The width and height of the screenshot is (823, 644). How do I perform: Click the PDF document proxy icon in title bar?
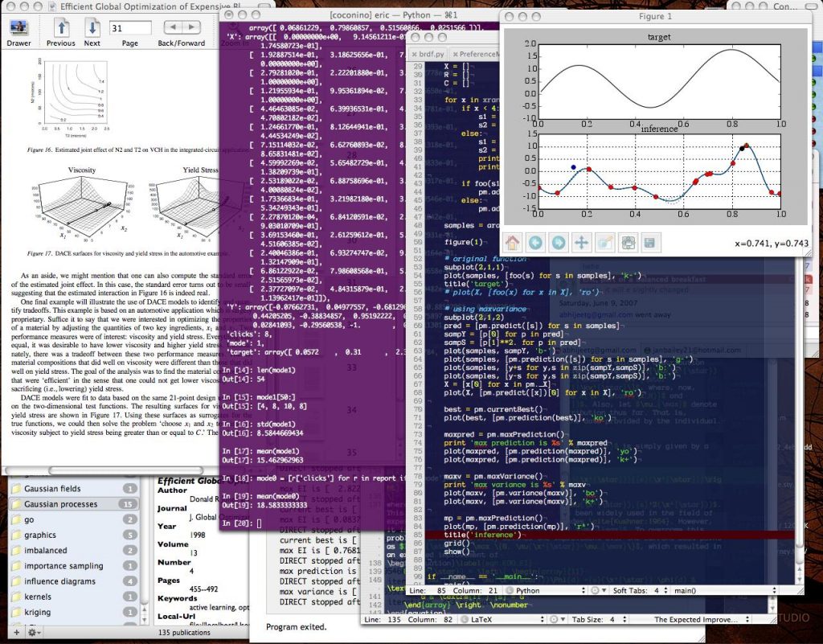tap(52, 6)
